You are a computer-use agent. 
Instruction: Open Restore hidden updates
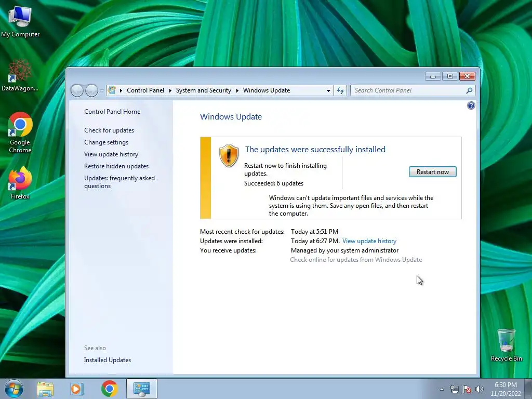point(116,166)
